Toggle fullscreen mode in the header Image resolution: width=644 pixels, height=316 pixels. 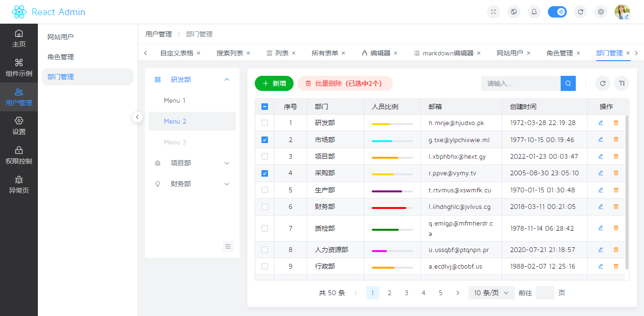493,12
